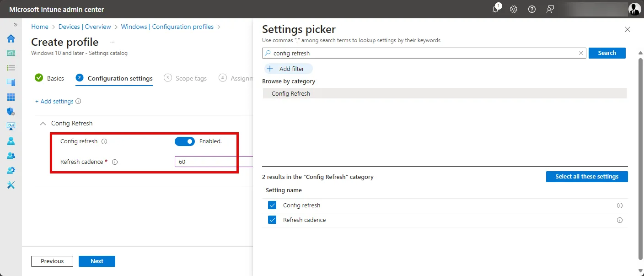
Task: Collapse the Config Refresh section
Action: pyautogui.click(x=43, y=124)
